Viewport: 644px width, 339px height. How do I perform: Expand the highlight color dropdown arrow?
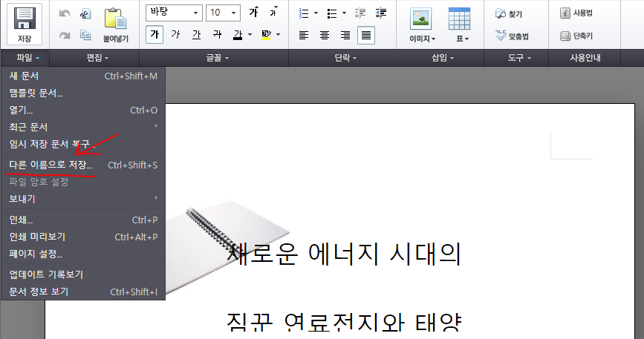click(x=278, y=35)
